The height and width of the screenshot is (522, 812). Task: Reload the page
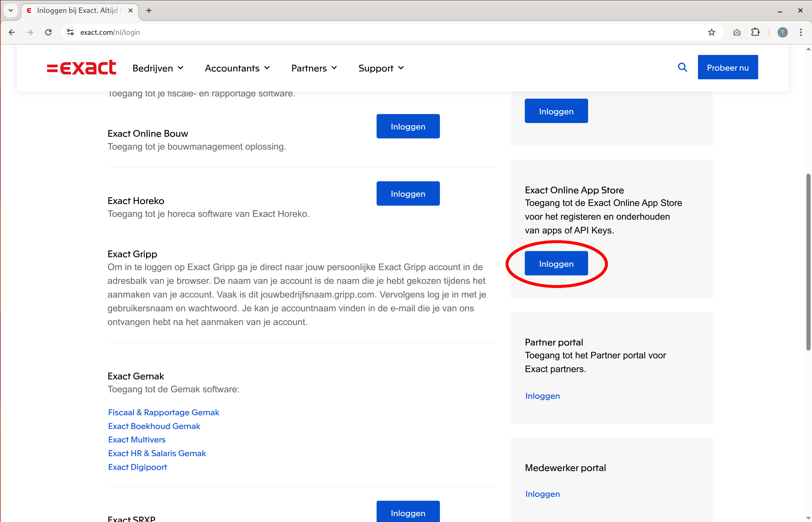tap(48, 32)
